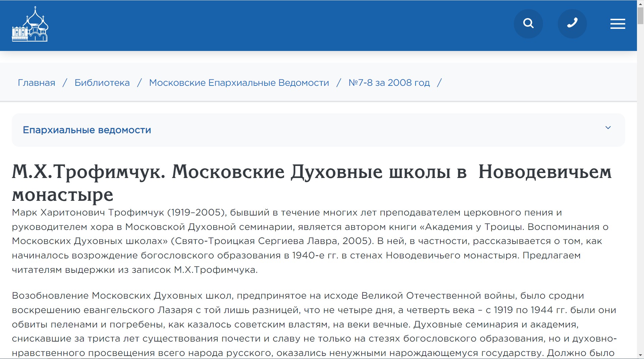
Task: Open search with the magnifier icon
Action: coord(528,23)
